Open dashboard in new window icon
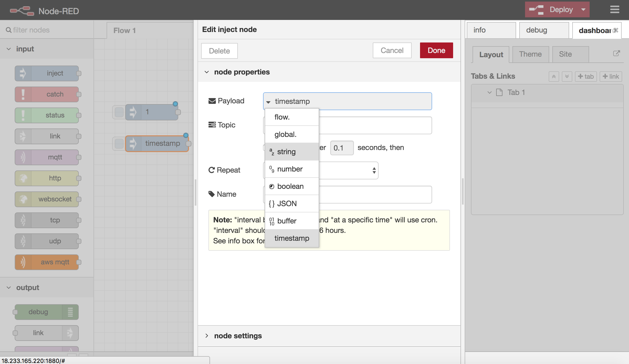The image size is (629, 364). pyautogui.click(x=616, y=53)
